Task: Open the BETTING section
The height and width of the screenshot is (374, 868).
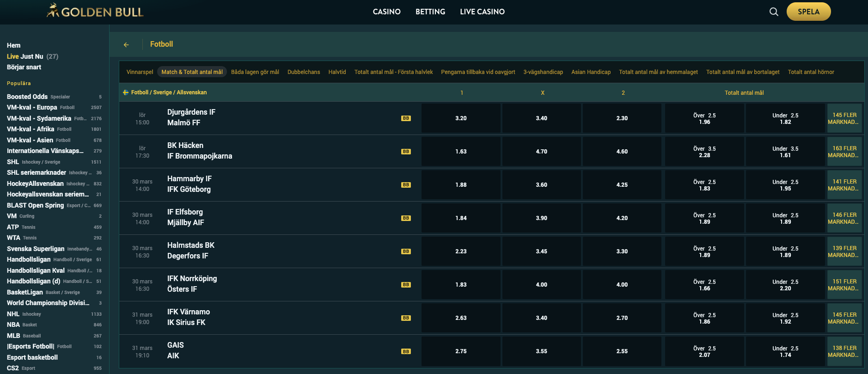Action: point(430,12)
